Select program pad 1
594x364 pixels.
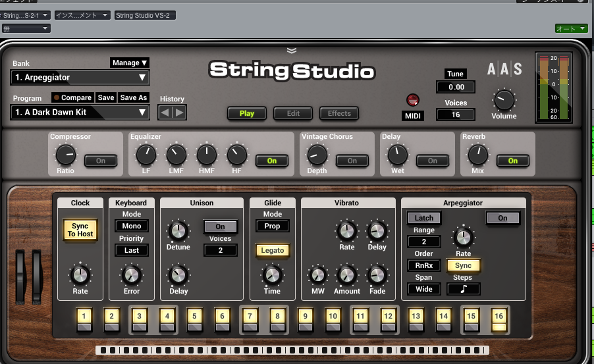tap(84, 321)
